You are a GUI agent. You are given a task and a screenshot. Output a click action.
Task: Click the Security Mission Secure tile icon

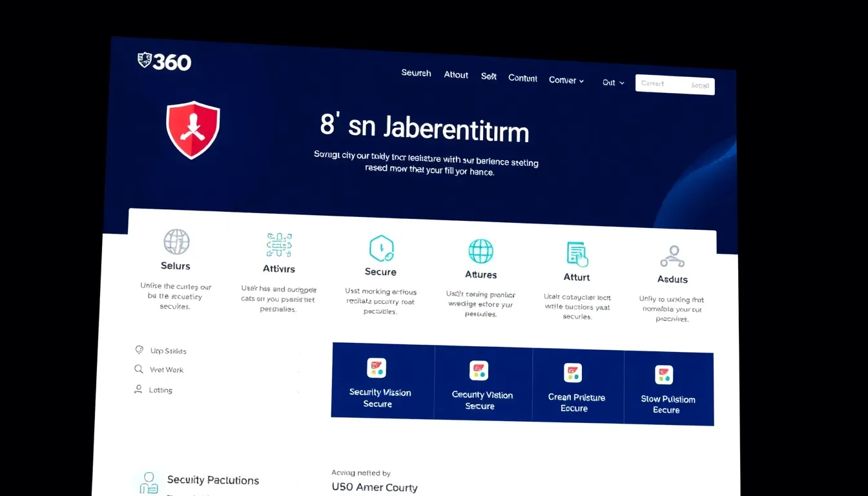[x=377, y=368]
